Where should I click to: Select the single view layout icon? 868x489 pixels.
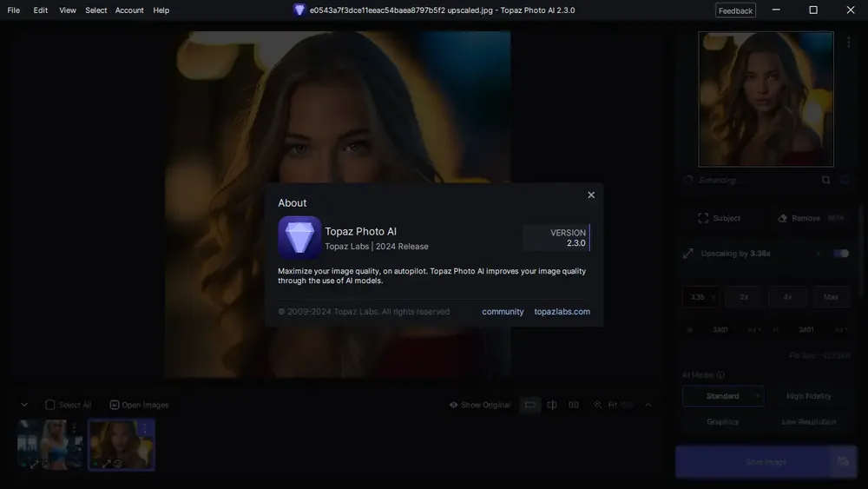529,405
